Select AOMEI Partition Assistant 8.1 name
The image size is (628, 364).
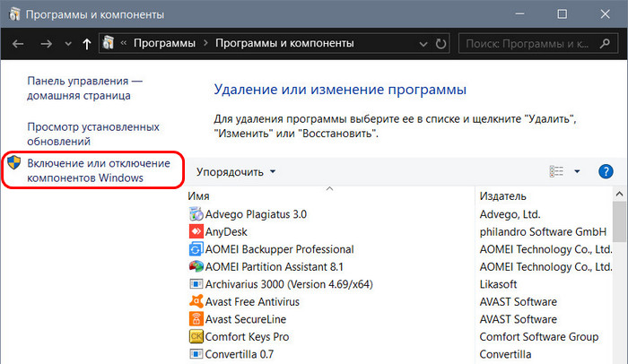(x=275, y=266)
